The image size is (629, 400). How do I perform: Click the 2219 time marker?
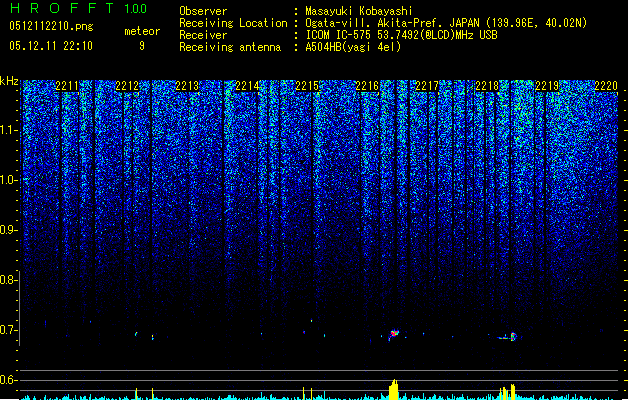[x=547, y=86]
